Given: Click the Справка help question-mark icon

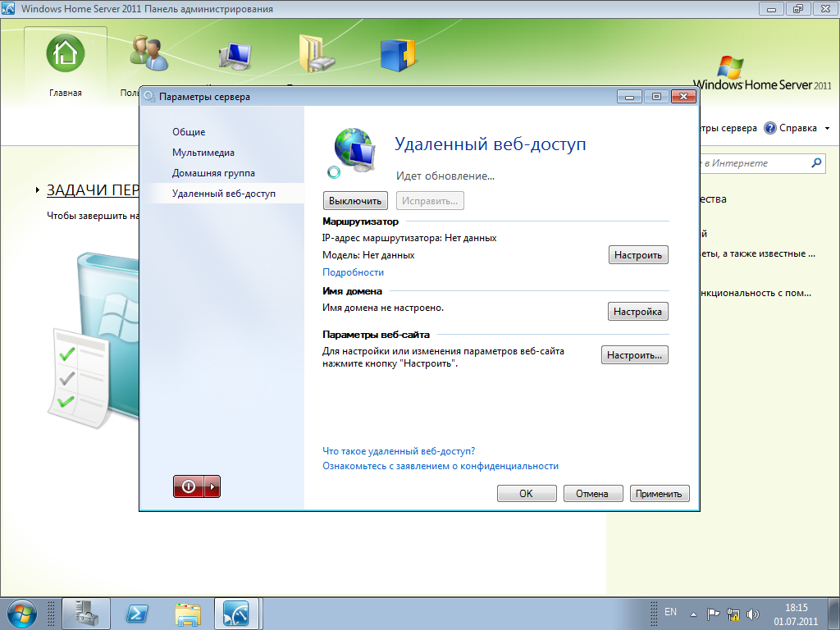Looking at the screenshot, I should click(x=769, y=128).
